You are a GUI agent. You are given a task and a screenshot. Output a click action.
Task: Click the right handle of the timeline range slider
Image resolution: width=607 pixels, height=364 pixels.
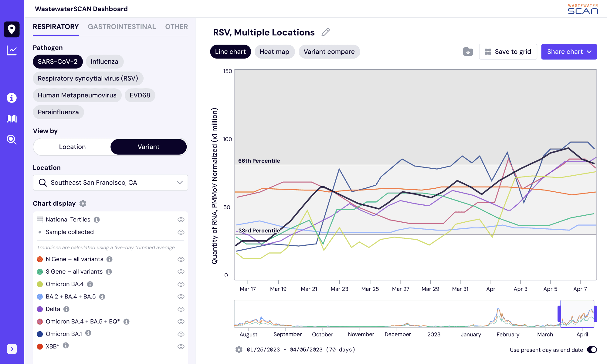point(595,314)
